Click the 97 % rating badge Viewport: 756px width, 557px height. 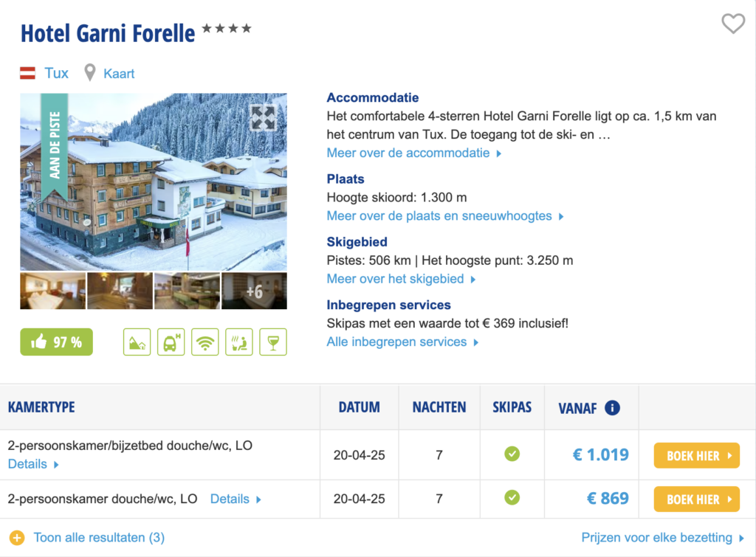tap(57, 342)
